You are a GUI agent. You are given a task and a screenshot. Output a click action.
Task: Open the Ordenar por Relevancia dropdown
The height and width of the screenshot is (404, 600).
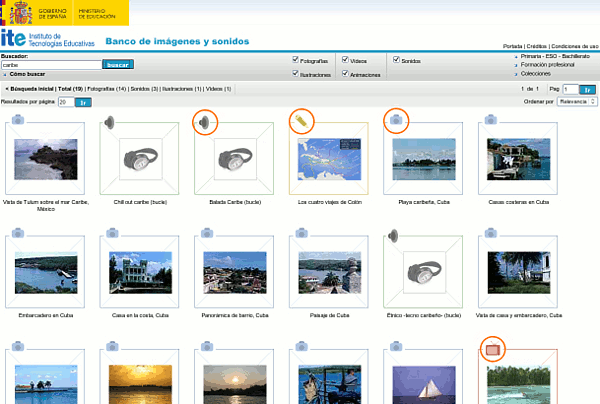click(577, 102)
